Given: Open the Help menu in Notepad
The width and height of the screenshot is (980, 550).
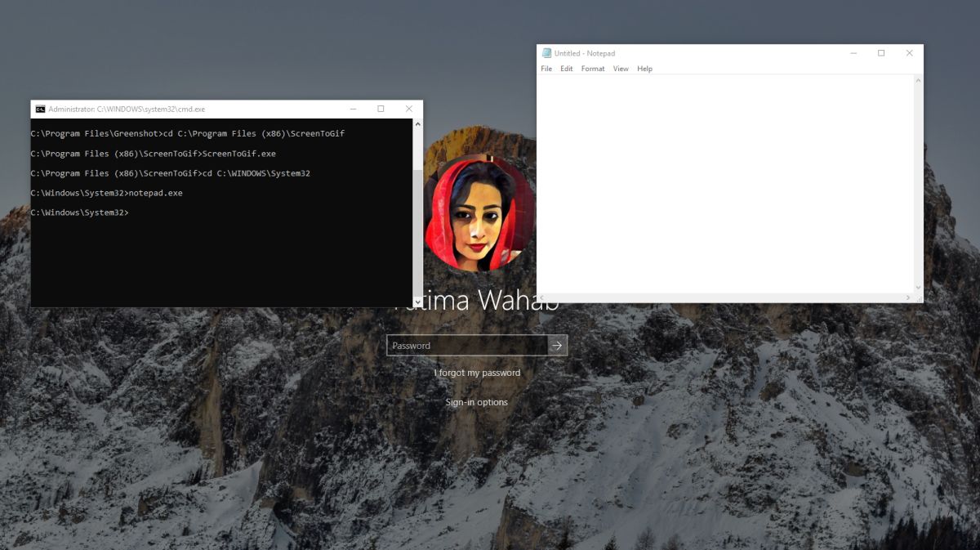Looking at the screenshot, I should pos(644,69).
